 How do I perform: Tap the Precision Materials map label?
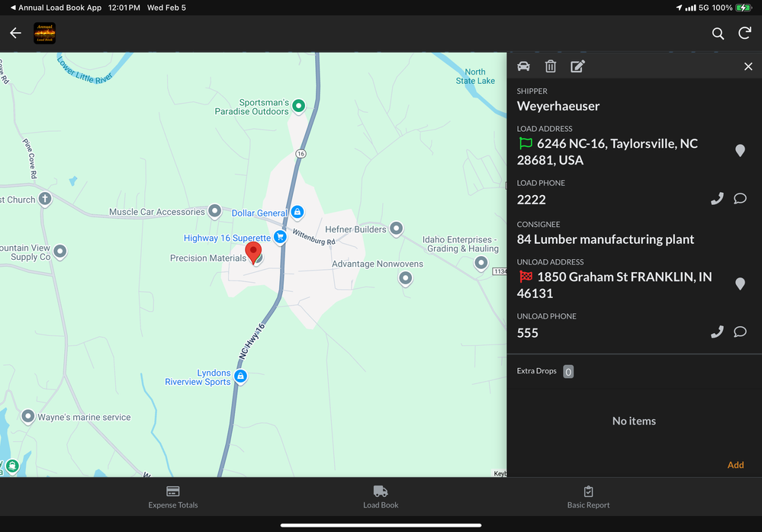pos(208,258)
